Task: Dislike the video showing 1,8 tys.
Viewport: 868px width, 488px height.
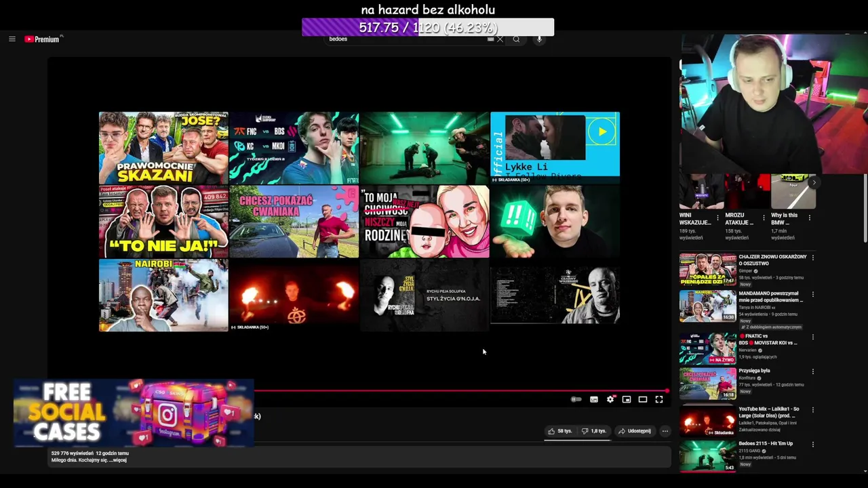Action: [x=594, y=431]
